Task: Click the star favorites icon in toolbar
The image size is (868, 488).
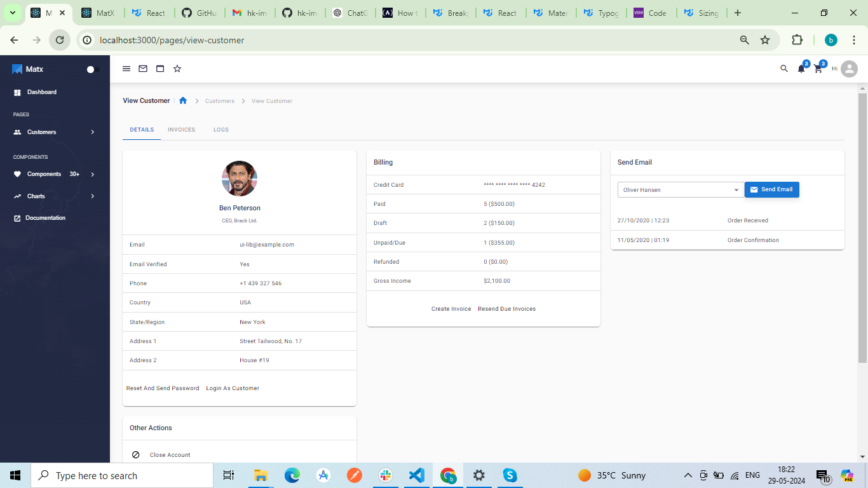Action: pyautogui.click(x=177, y=69)
